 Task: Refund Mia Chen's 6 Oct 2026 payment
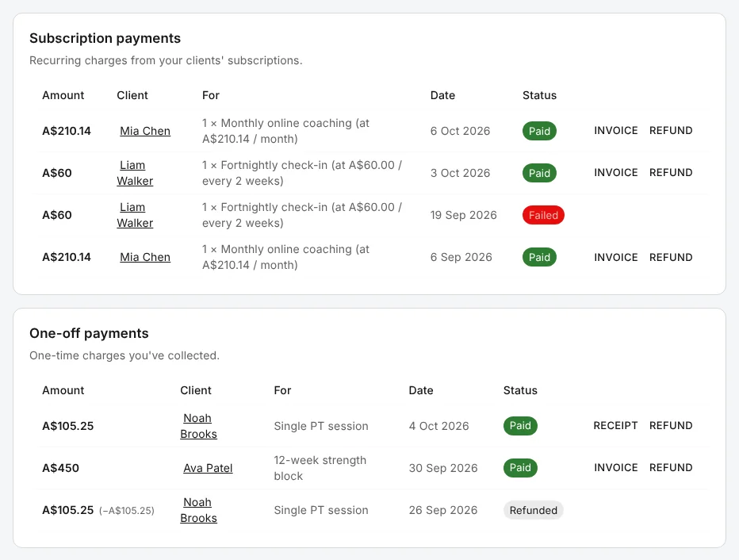(x=671, y=131)
